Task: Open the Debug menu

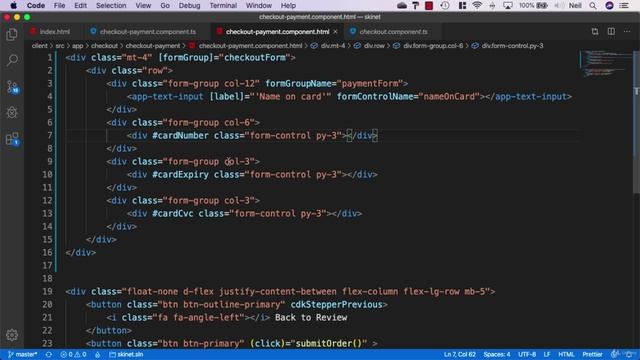Action: (x=189, y=5)
